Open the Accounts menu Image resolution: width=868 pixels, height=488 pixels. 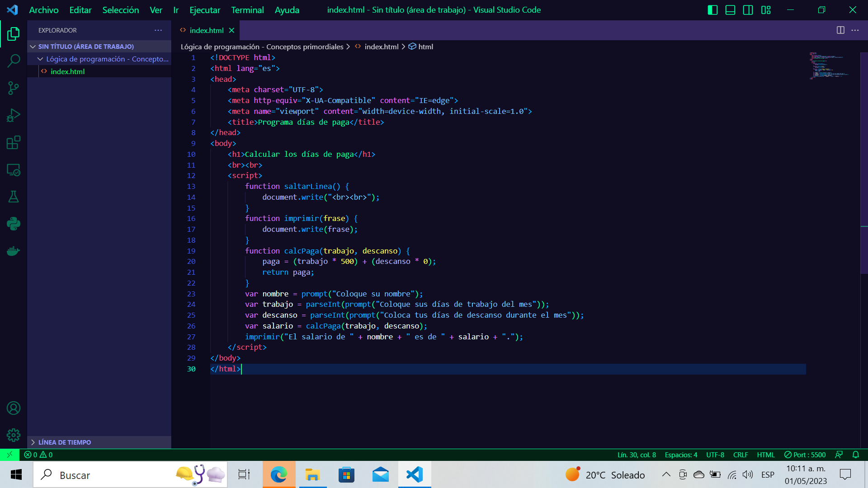[x=14, y=408]
